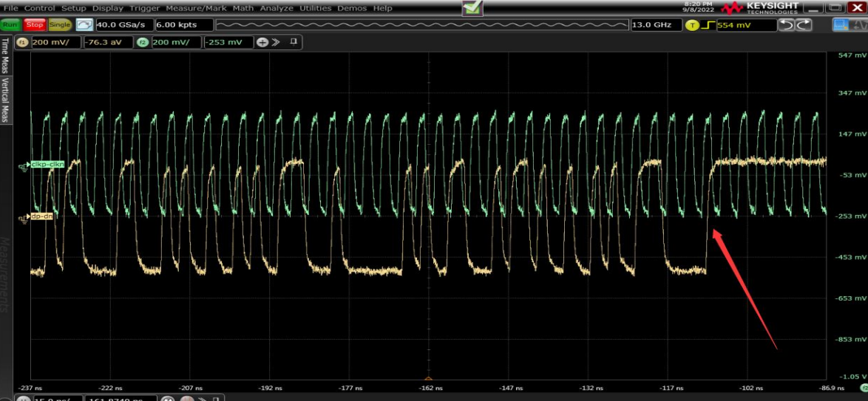The height and width of the screenshot is (401, 868).
Task: Open the Math menu
Action: [x=243, y=8]
